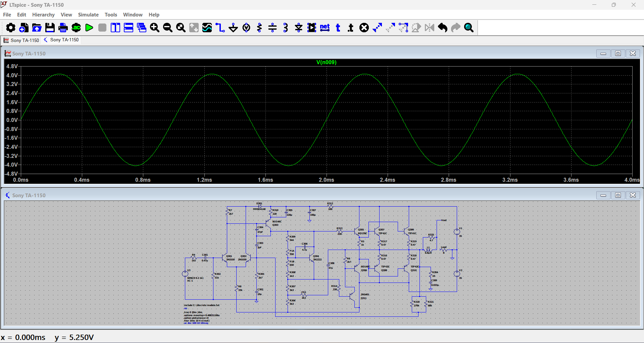The image size is (644, 343).
Task: Open the Edit menu
Action: 21,15
